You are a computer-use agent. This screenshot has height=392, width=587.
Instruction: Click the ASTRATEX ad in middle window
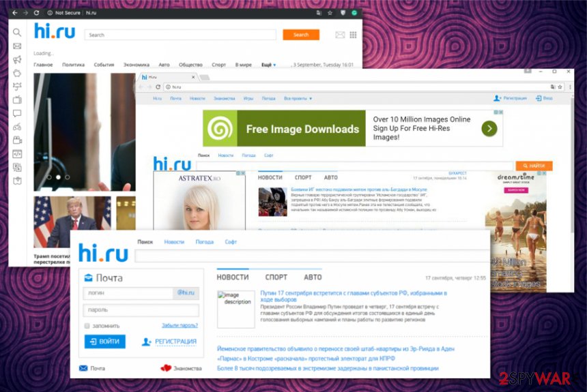pos(199,200)
